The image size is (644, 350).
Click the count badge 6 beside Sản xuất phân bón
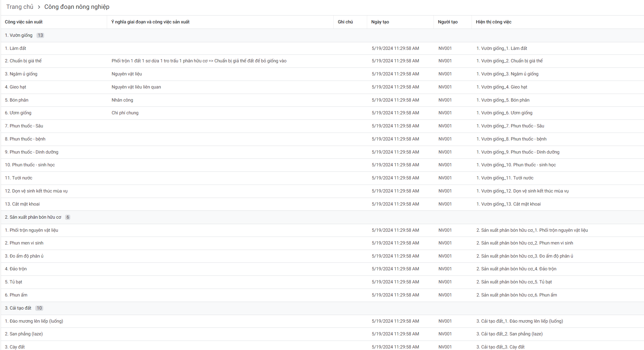coord(68,217)
